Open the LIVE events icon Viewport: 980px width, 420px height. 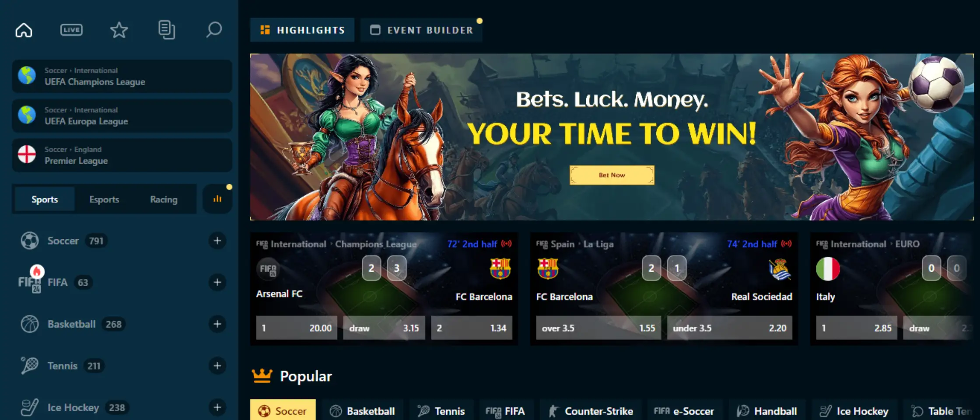point(71,30)
